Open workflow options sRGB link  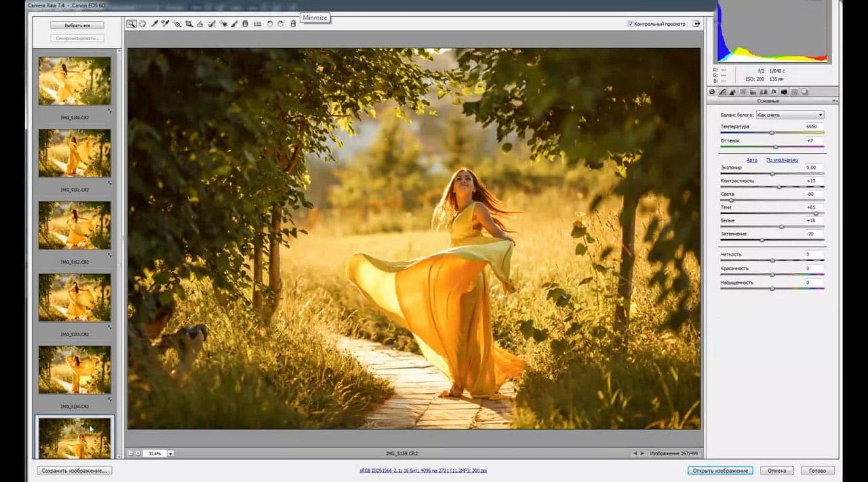click(x=423, y=470)
